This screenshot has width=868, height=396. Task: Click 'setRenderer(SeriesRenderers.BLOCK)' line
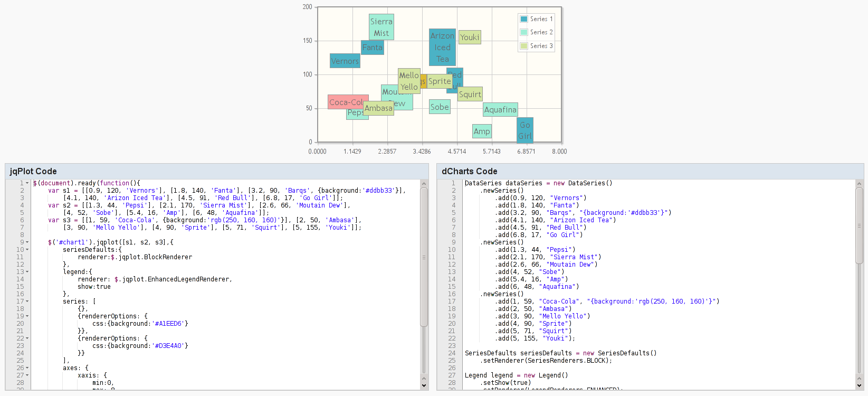click(x=546, y=361)
